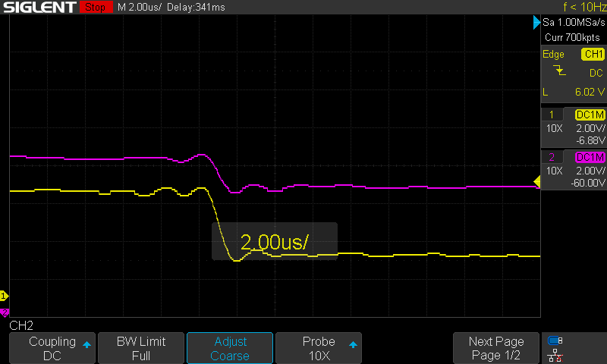Click channel 2 offset -60.00V value

587,183
